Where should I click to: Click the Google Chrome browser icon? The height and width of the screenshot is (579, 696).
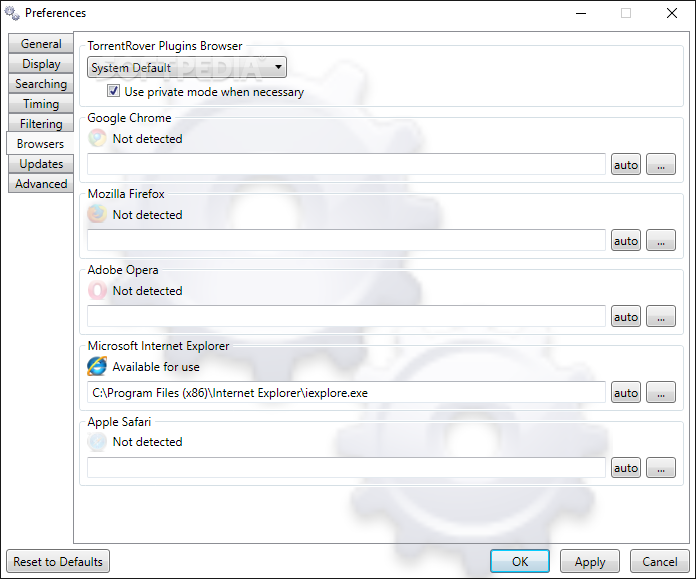[x=97, y=138]
